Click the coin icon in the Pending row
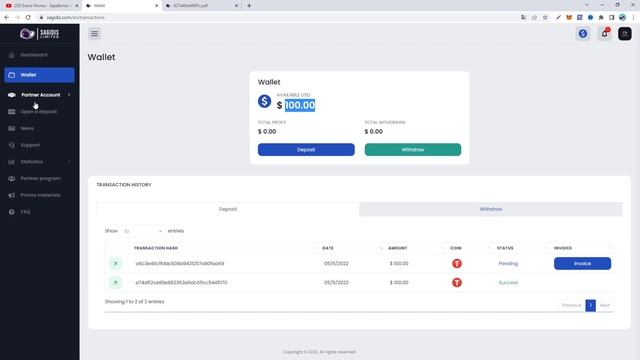Image resolution: width=640 pixels, height=360 pixels. pos(457,263)
